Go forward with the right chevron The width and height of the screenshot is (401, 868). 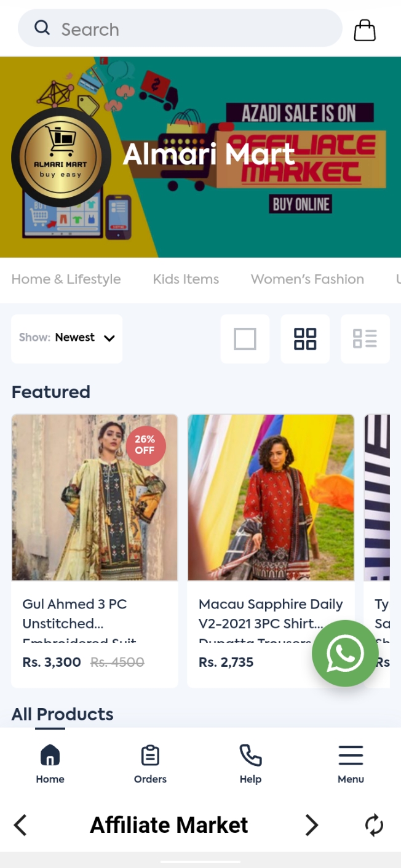[x=312, y=825]
